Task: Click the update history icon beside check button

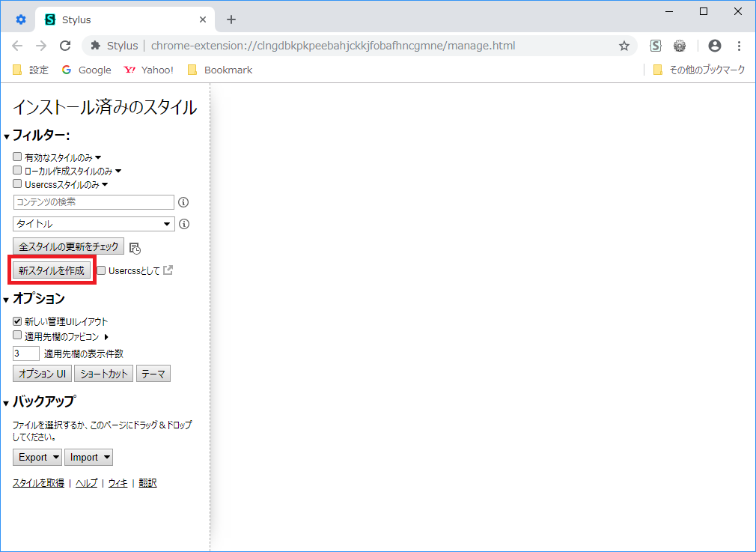Action: [x=135, y=248]
